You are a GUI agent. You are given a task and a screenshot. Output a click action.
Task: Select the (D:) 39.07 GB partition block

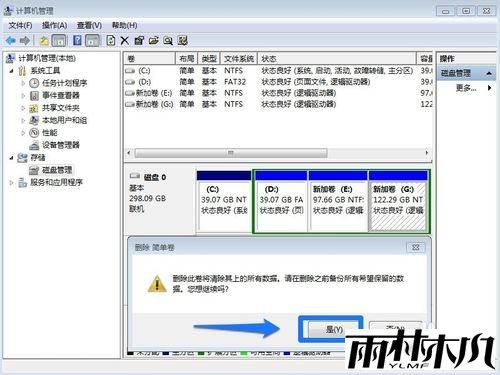pyautogui.click(x=281, y=201)
